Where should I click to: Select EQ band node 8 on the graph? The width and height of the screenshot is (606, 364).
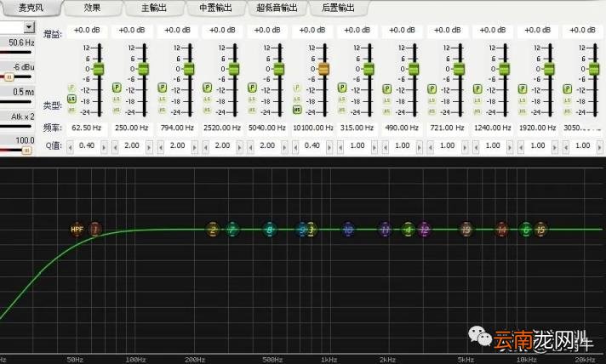point(269,230)
